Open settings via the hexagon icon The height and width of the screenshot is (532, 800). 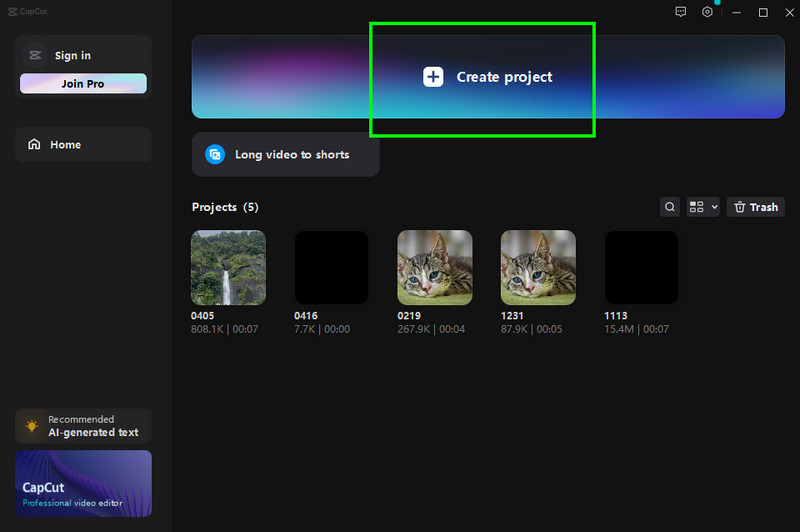(x=707, y=12)
